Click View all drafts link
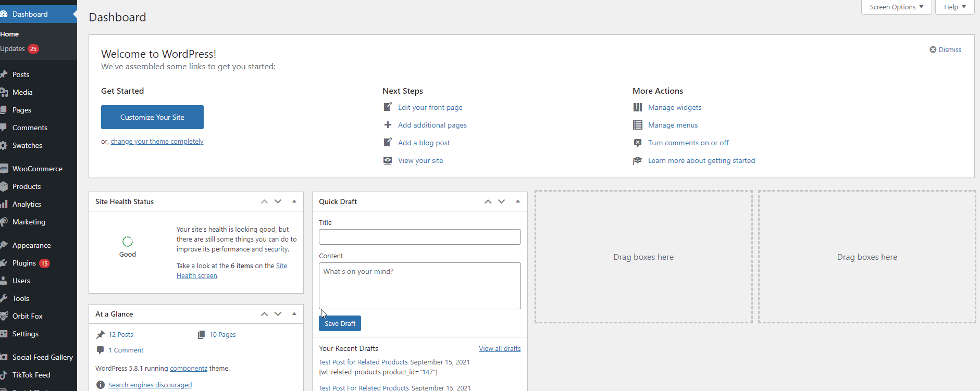980x391 pixels. 500,349
